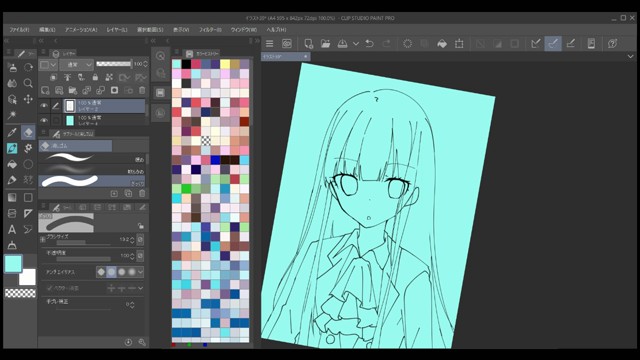The image size is (640, 360).
Task: Close the open canvas tab
Action: [305, 56]
